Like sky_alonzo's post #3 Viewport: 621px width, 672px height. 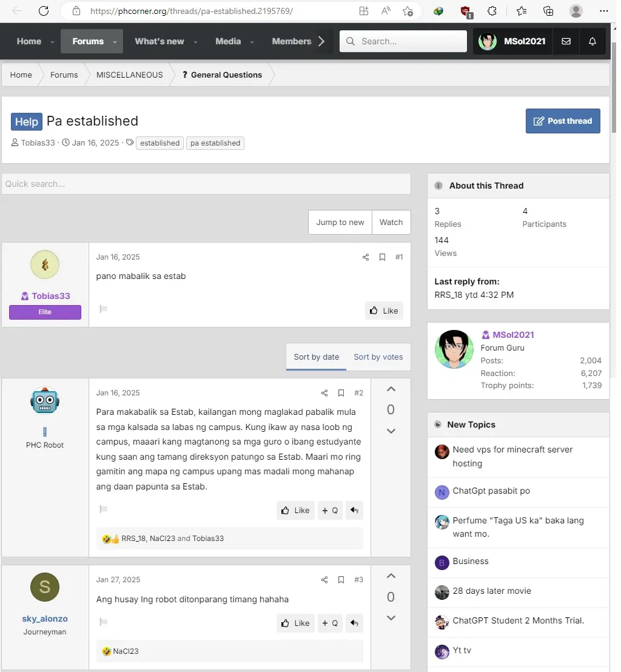coord(295,623)
